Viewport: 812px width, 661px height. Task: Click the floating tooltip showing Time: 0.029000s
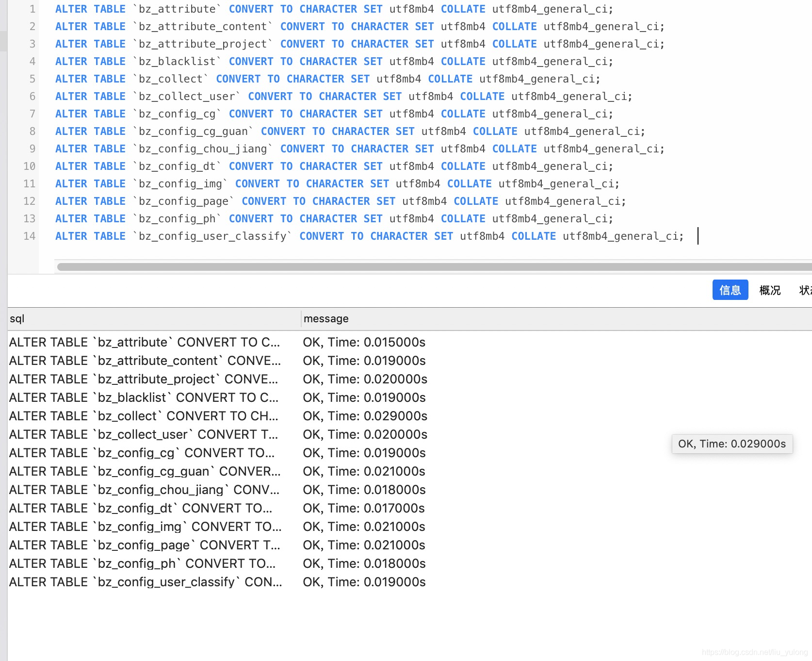coord(731,444)
